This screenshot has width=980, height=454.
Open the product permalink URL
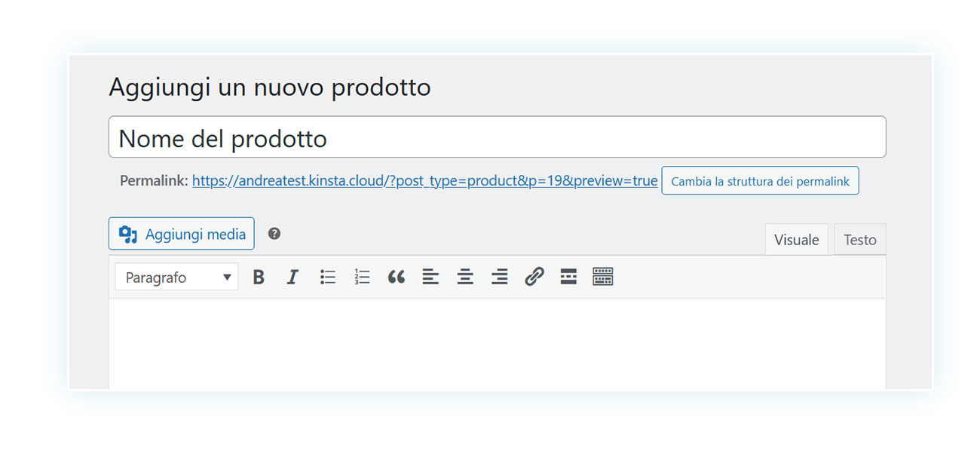(x=424, y=181)
